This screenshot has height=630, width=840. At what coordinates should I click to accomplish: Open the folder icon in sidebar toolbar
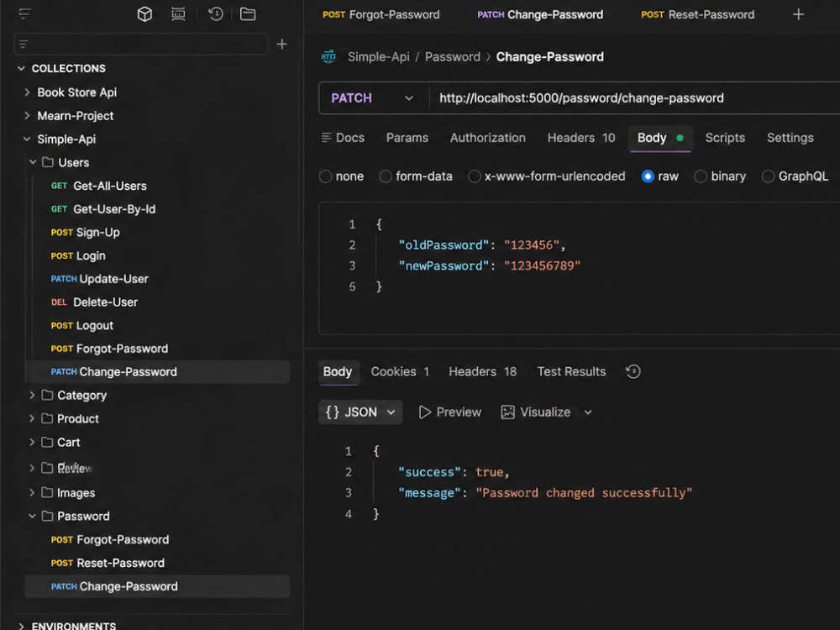coord(248,14)
